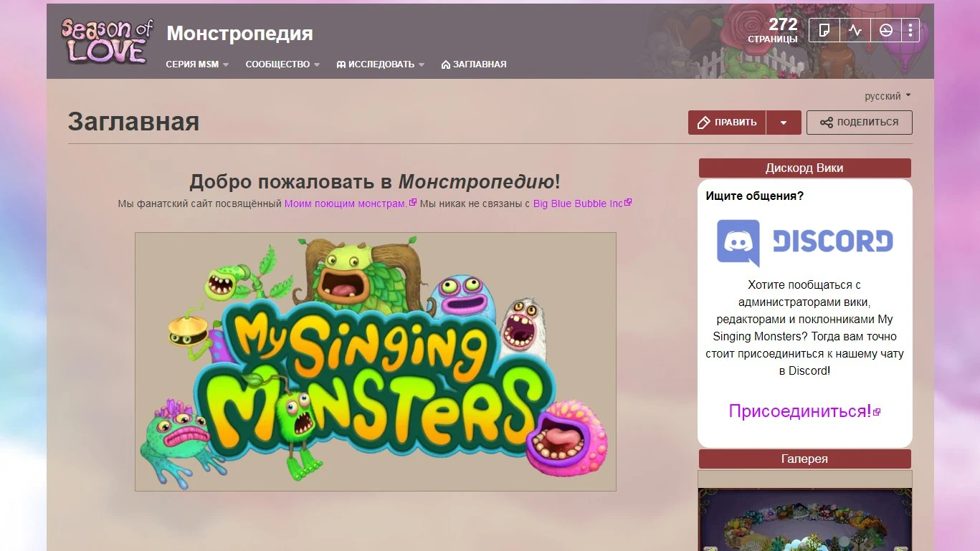This screenshot has height=551, width=980.
Task: Click the share icon on ПОДЕЛИТЬСЯ button
Action: point(827,123)
